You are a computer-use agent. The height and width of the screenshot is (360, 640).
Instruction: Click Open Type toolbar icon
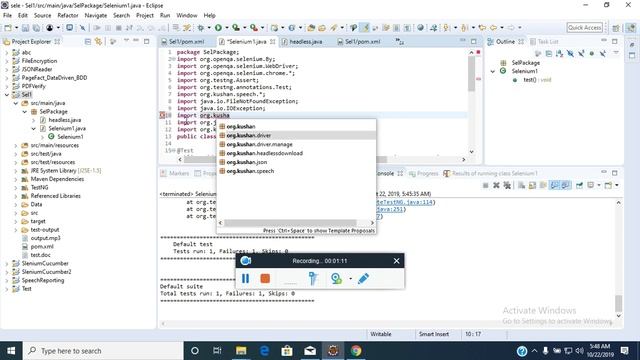point(311,28)
